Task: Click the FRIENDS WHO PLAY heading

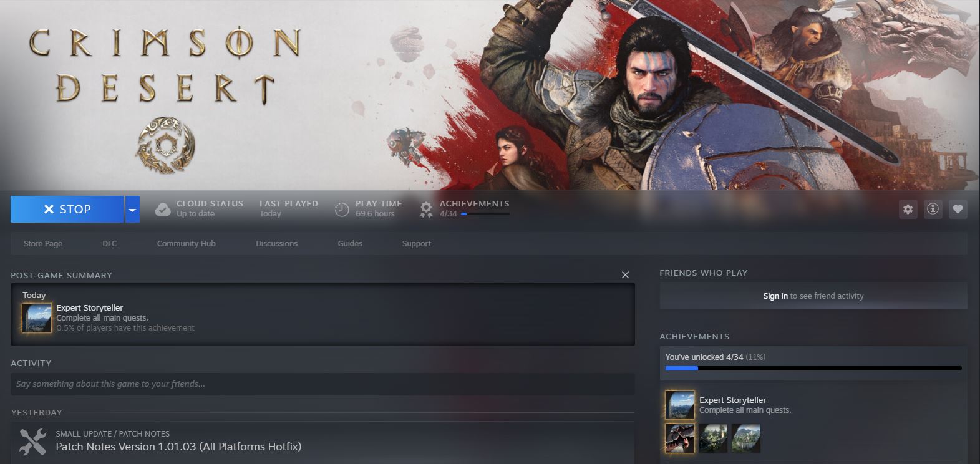Action: (x=704, y=273)
